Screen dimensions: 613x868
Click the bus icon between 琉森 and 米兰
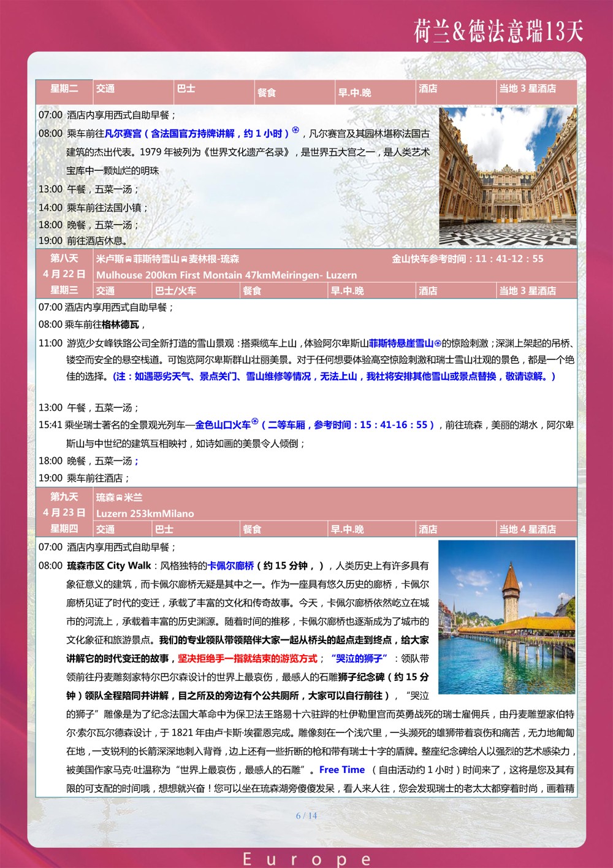[x=120, y=498]
